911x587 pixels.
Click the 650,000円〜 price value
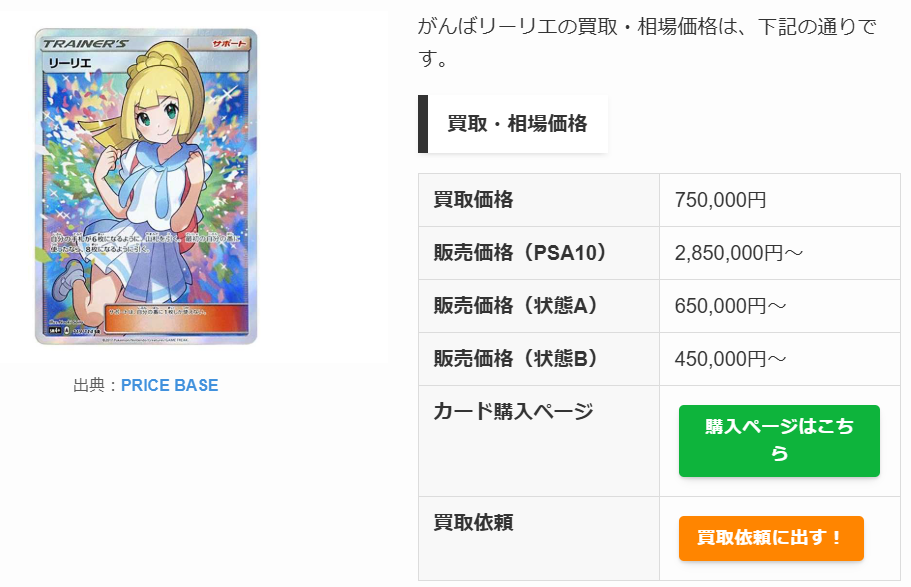click(x=731, y=306)
